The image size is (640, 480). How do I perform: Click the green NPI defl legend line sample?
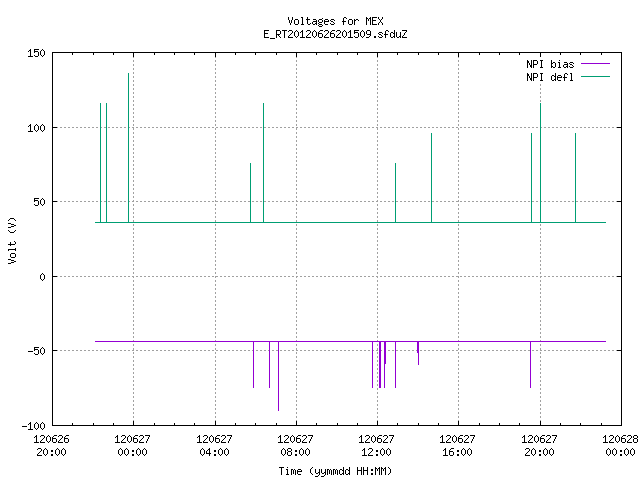pyautogui.click(x=596, y=77)
